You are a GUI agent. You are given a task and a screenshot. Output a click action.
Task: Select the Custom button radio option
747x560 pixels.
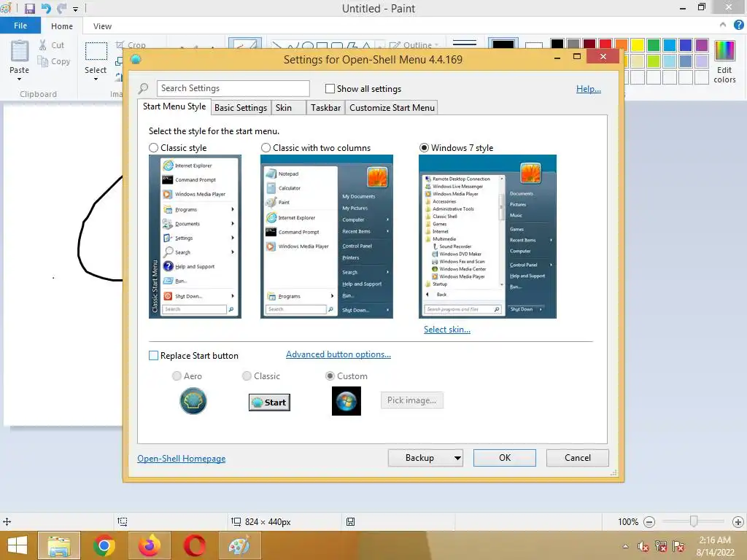click(330, 376)
